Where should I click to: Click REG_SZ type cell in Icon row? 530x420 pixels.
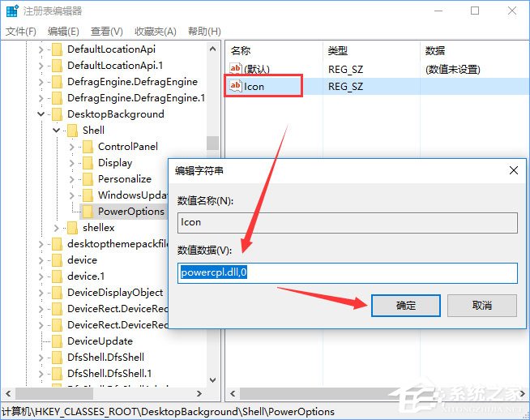[345, 87]
